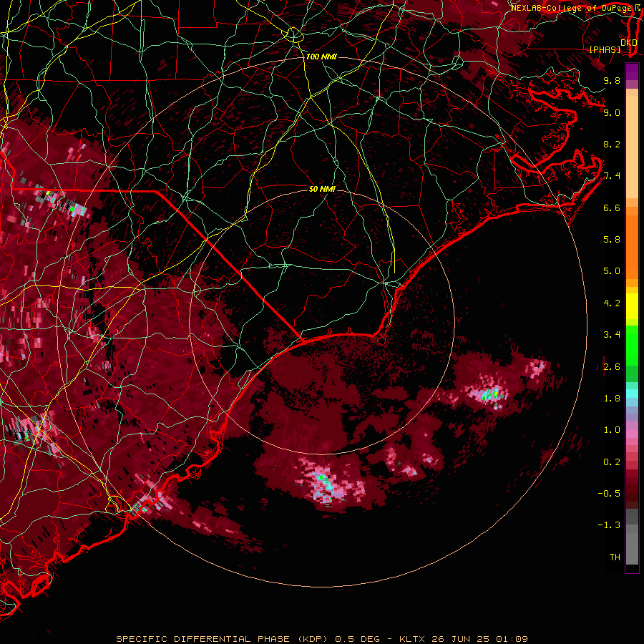The image size is (644, 644).
Task: Pick the yellow segment of the color bar
Action: click(x=632, y=306)
